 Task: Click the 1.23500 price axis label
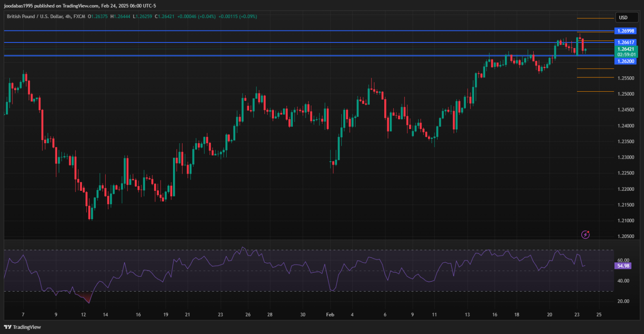coord(626,141)
